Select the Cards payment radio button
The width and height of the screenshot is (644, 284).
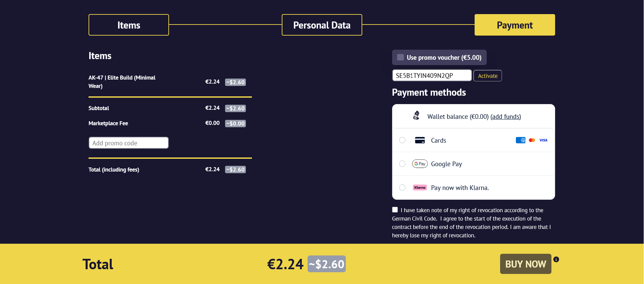[402, 140]
